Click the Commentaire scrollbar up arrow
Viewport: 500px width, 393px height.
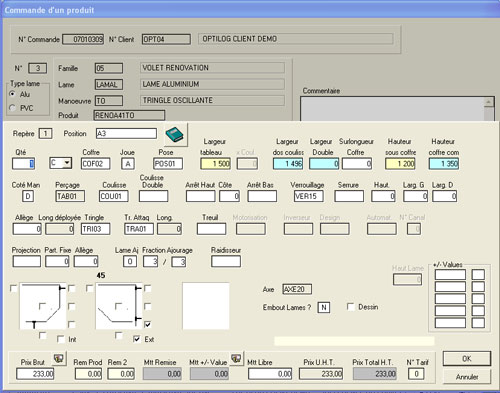pyautogui.click(x=489, y=102)
